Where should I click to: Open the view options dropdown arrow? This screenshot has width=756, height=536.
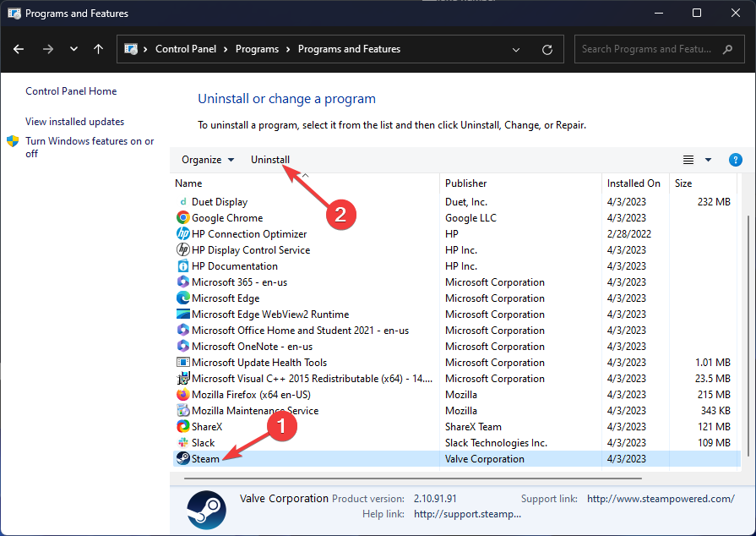(x=708, y=160)
